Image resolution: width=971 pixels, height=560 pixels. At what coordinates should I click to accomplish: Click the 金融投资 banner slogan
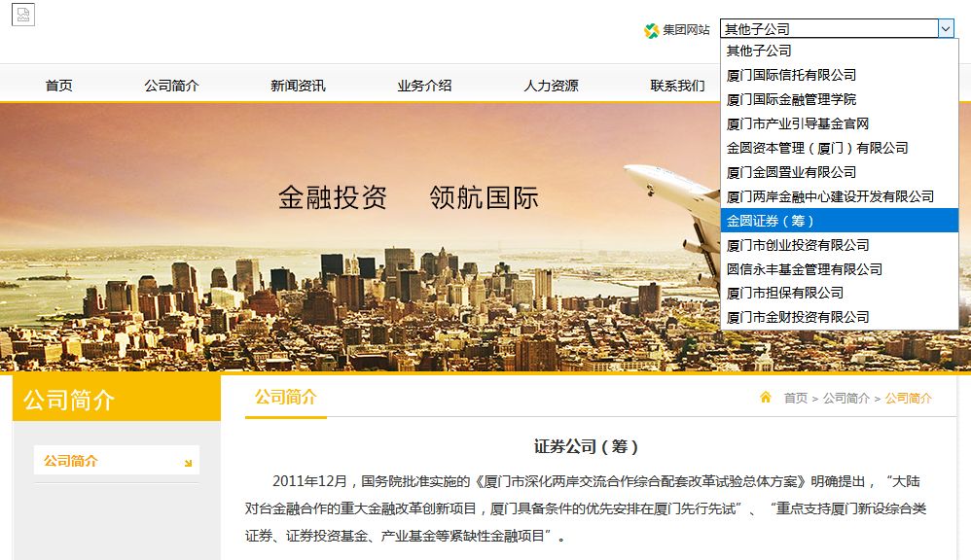[333, 197]
